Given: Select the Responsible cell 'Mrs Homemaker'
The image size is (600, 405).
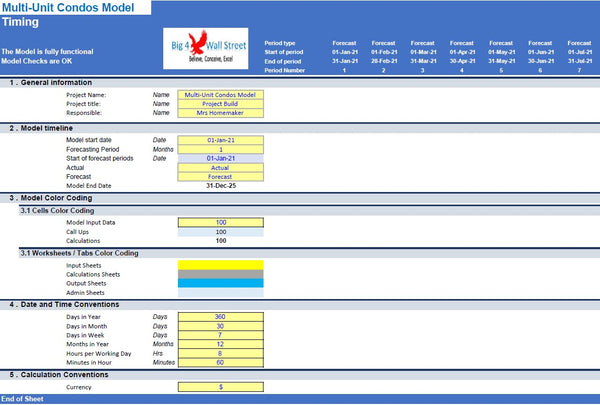Looking at the screenshot, I should point(220,113).
